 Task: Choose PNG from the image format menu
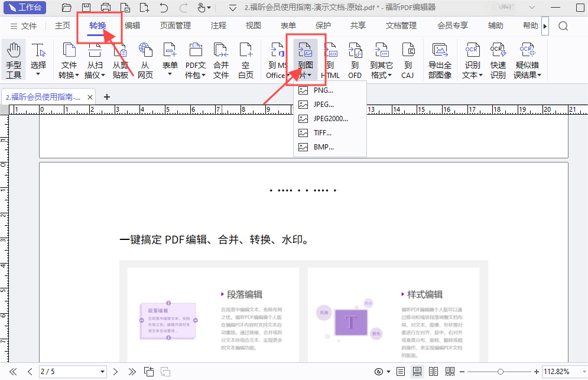tap(323, 90)
